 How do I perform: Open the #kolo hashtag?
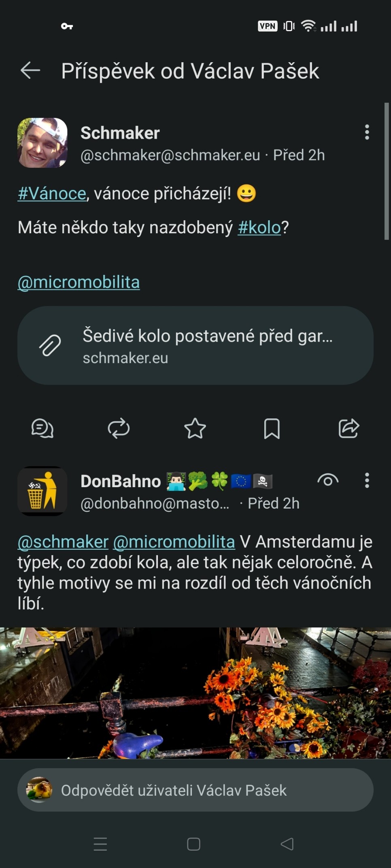coord(259,228)
